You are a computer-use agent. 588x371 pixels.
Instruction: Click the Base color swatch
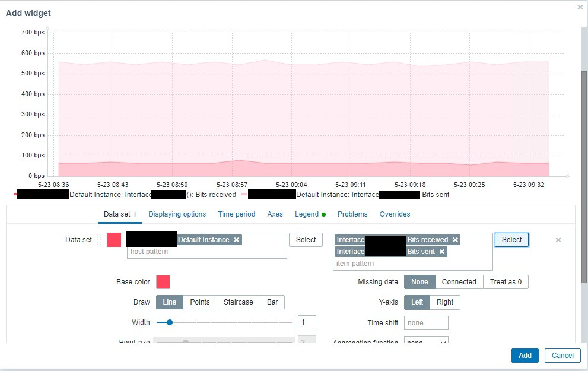pos(163,282)
